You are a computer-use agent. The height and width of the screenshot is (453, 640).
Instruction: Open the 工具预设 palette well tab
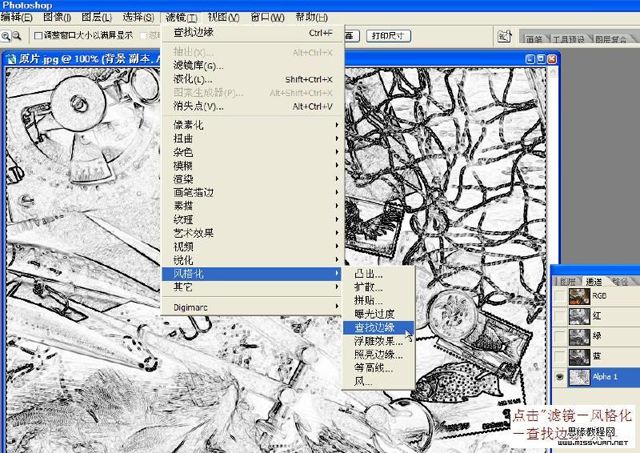(568, 39)
